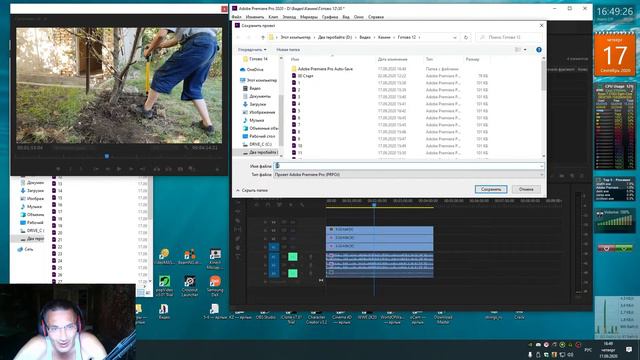Sort files by Размер column
Screen dimensions: 640x360
pyautogui.click(x=472, y=59)
